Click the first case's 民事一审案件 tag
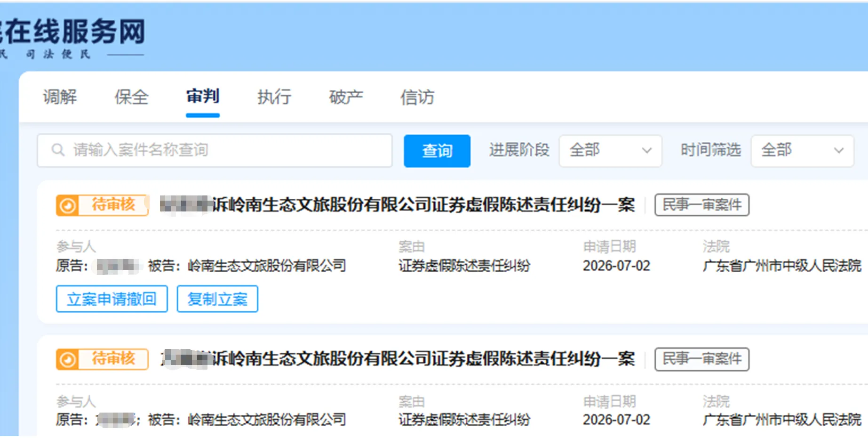 click(x=702, y=205)
